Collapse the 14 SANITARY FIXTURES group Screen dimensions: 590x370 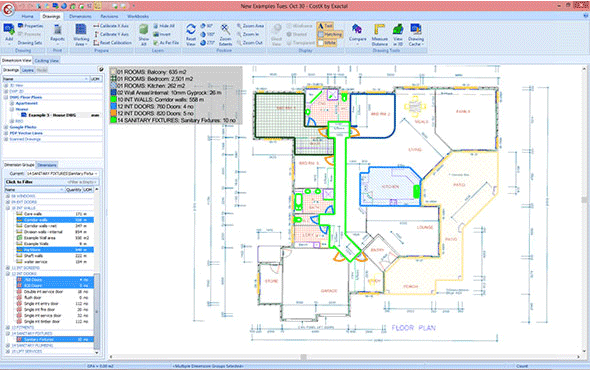pos(8,333)
